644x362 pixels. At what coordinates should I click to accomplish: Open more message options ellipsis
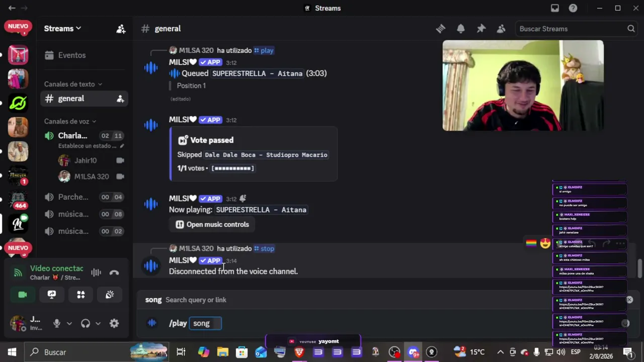click(x=620, y=244)
